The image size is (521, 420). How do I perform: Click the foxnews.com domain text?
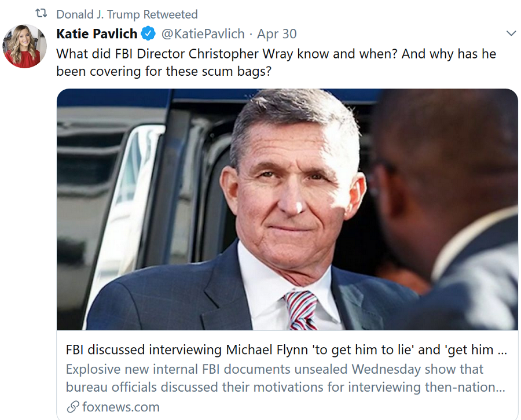121,407
